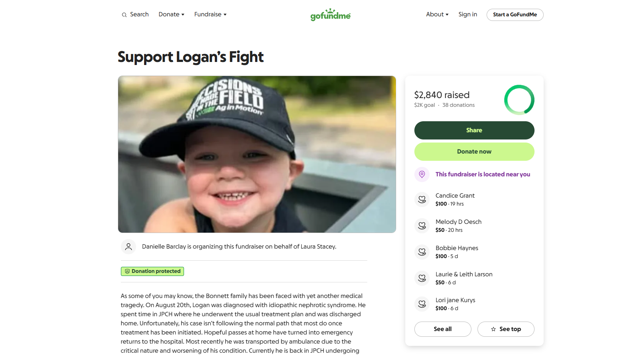The image size is (644, 355).
Task: Expand the Fundraise dropdown menu
Action: pos(210,14)
